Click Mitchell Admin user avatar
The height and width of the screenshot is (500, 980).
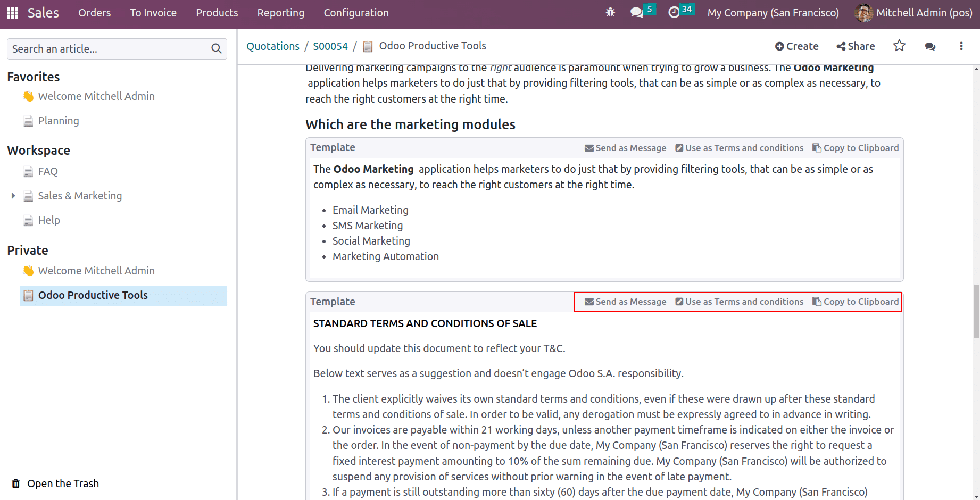point(863,13)
